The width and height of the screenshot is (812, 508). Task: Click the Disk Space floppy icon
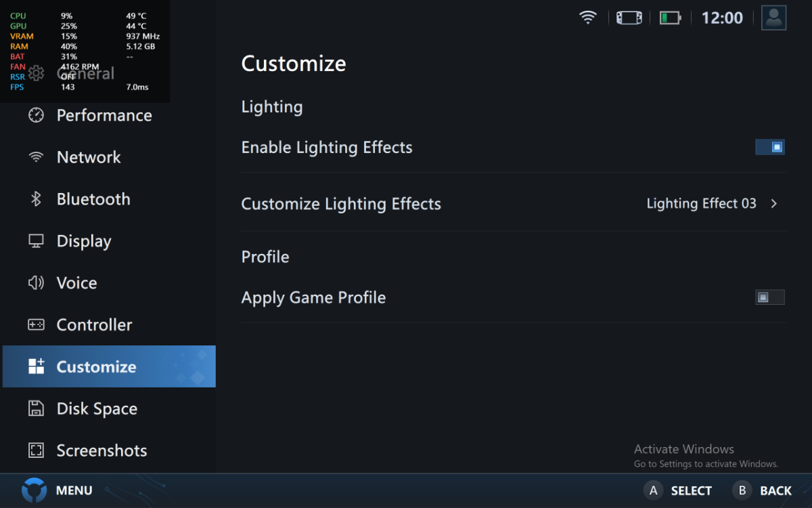click(36, 408)
